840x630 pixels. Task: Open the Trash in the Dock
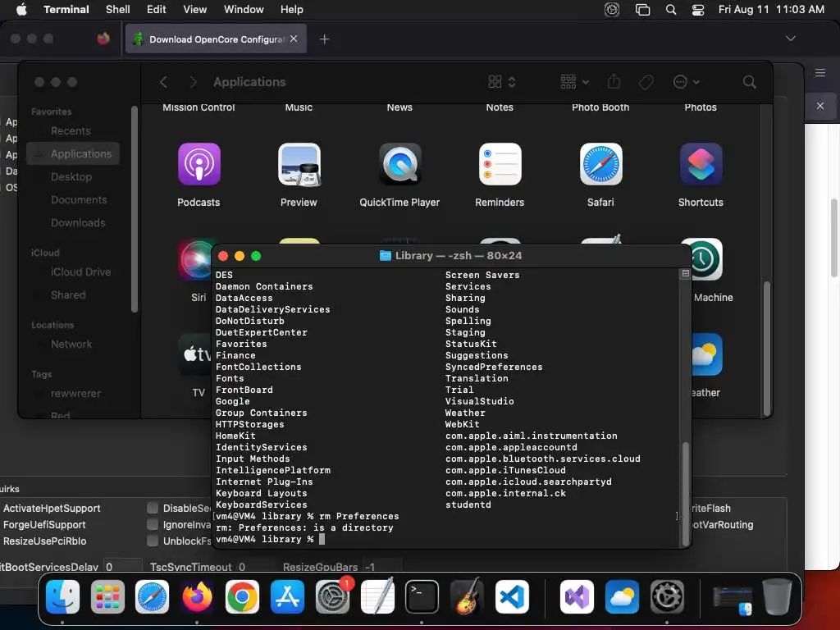(x=777, y=597)
